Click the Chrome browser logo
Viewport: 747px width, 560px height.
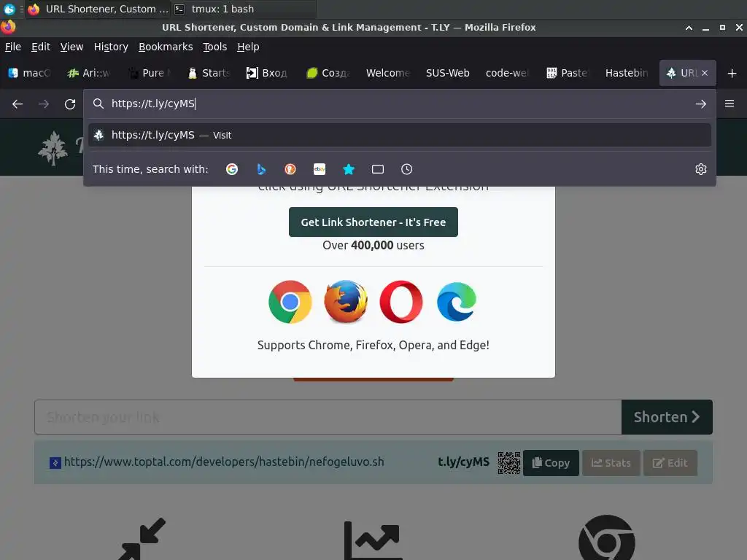(290, 302)
